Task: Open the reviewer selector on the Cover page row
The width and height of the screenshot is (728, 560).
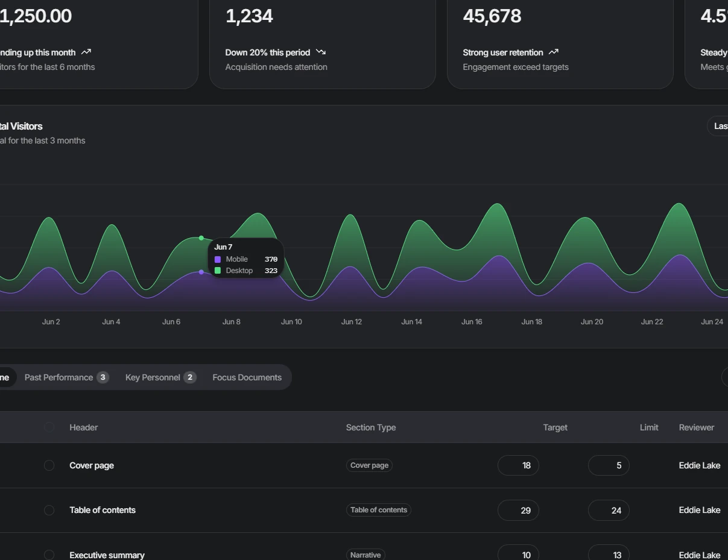Action: pyautogui.click(x=700, y=465)
